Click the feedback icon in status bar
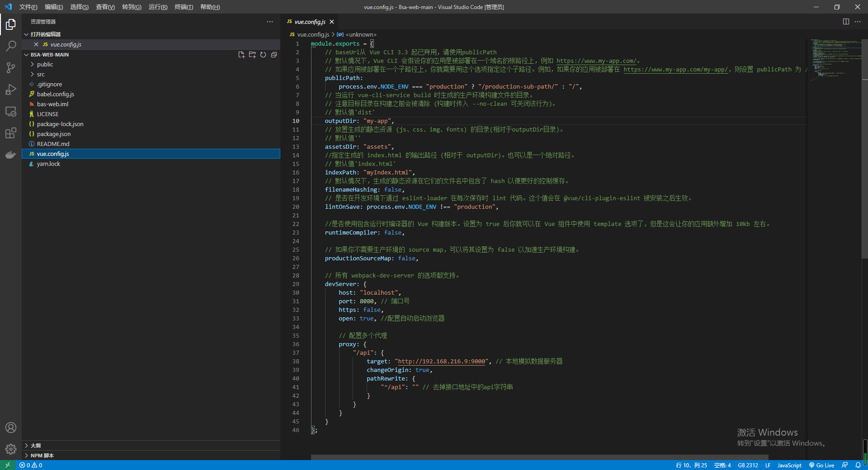868x470 pixels. [x=844, y=465]
